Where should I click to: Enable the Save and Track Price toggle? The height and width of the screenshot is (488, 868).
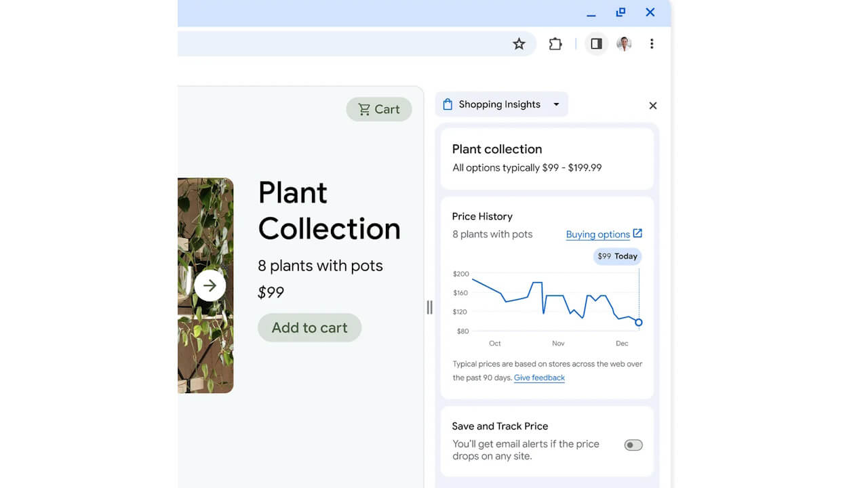[633, 445]
